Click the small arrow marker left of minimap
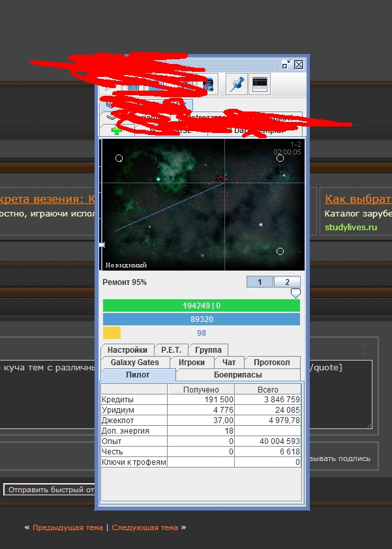Image resolution: width=392 pixels, height=549 pixels. [x=101, y=245]
